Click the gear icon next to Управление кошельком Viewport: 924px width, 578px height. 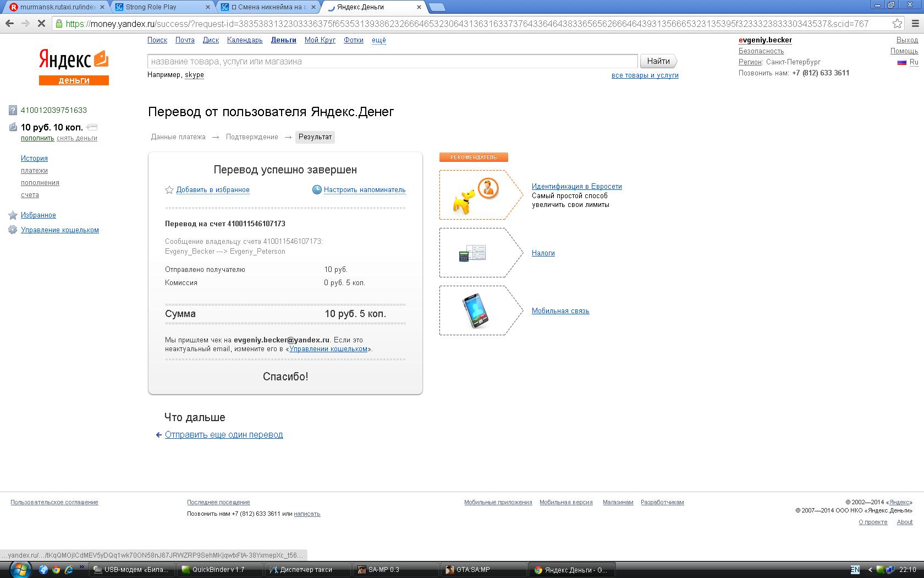pyautogui.click(x=13, y=230)
